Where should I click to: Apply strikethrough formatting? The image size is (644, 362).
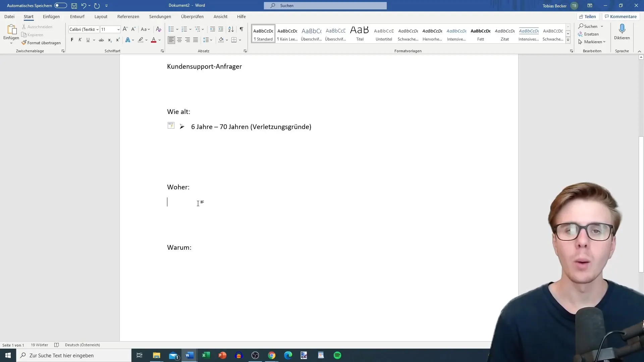pos(101,40)
